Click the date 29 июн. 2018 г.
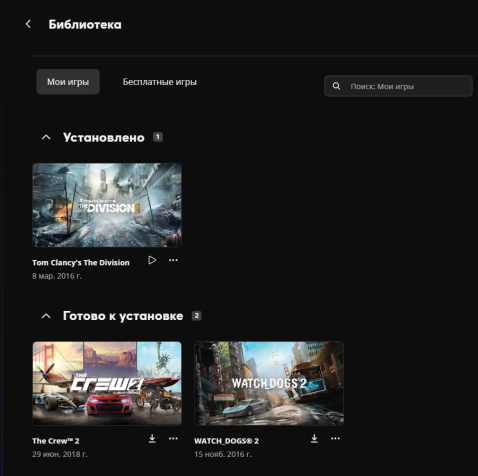 click(x=60, y=454)
